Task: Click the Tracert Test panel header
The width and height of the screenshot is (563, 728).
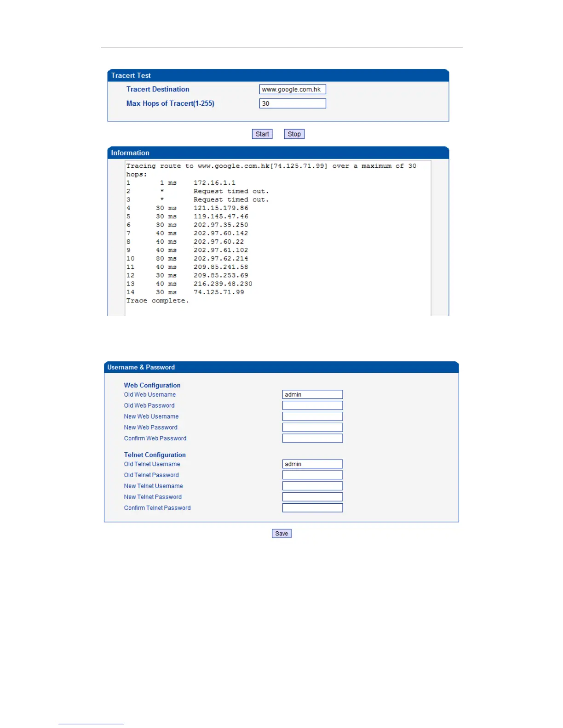Action: coord(278,75)
